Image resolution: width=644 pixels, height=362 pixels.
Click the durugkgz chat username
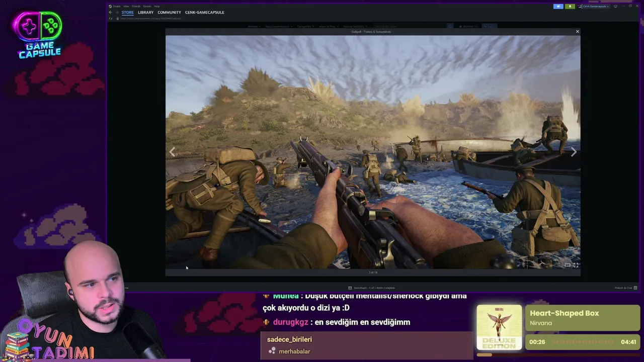click(290, 322)
